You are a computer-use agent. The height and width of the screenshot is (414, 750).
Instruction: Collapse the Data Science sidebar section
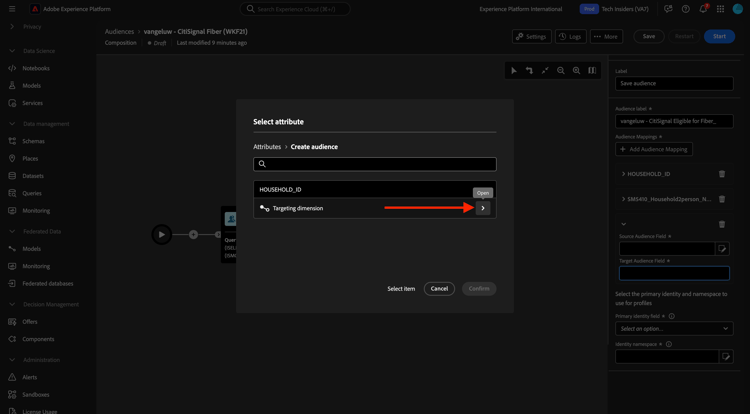(x=12, y=51)
